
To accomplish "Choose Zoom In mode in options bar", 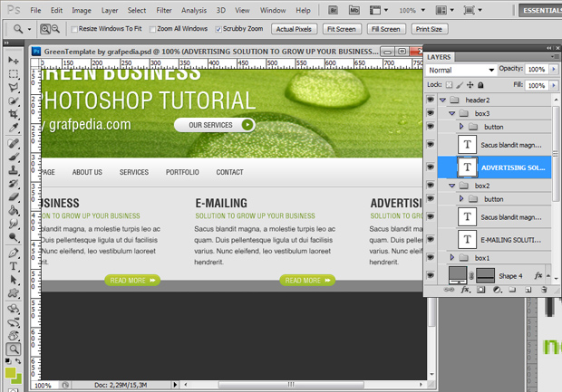I will (x=45, y=29).
